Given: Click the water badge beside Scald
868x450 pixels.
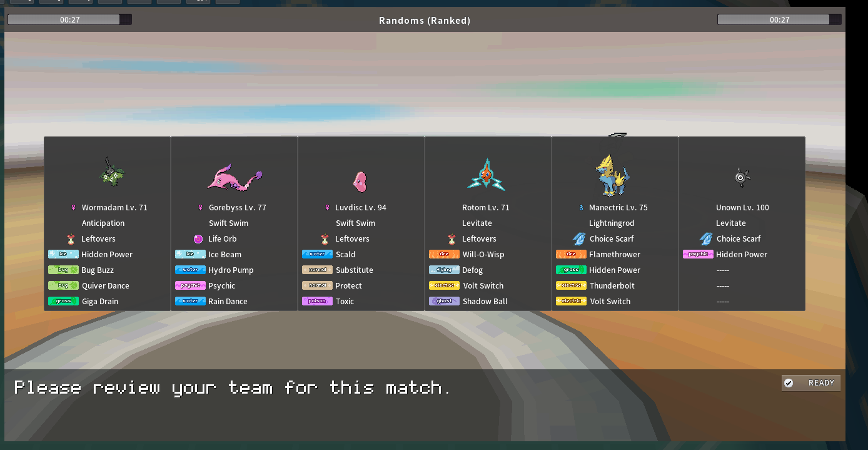Looking at the screenshot, I should (x=318, y=254).
